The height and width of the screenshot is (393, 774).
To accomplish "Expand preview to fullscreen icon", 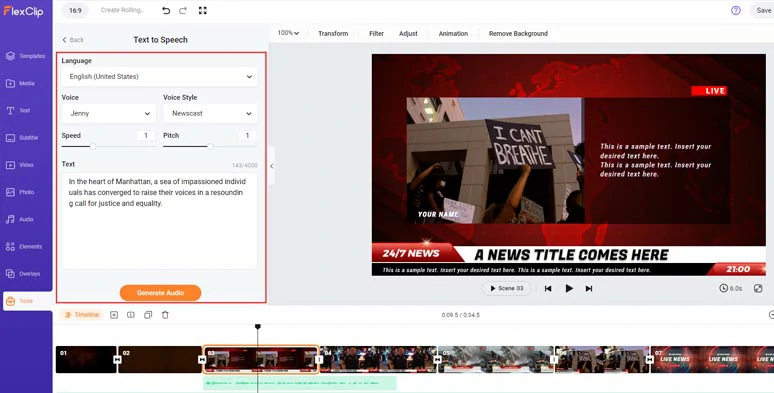I will click(758, 288).
